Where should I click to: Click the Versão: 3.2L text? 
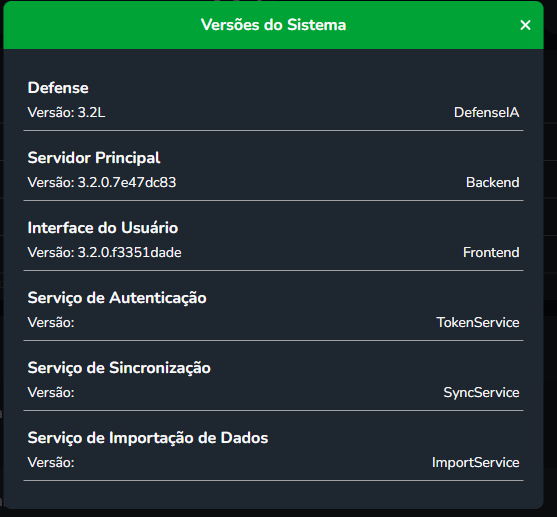click(66, 113)
